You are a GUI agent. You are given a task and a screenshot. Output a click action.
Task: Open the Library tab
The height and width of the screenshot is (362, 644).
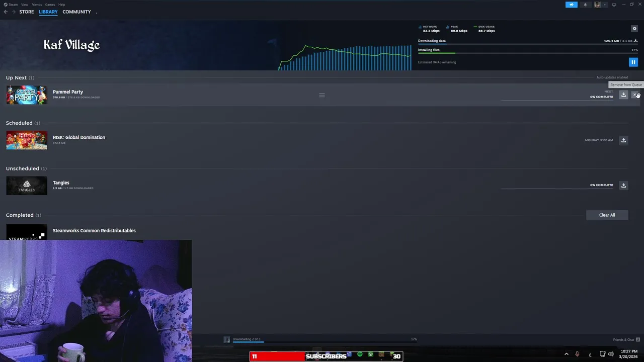tap(48, 12)
